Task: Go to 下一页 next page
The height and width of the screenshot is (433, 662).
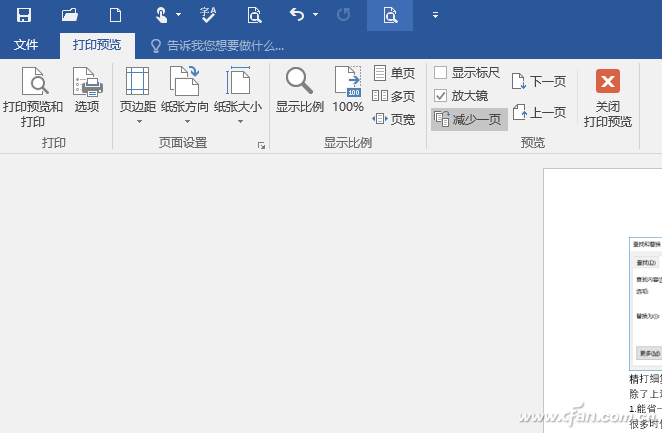Action: point(539,81)
